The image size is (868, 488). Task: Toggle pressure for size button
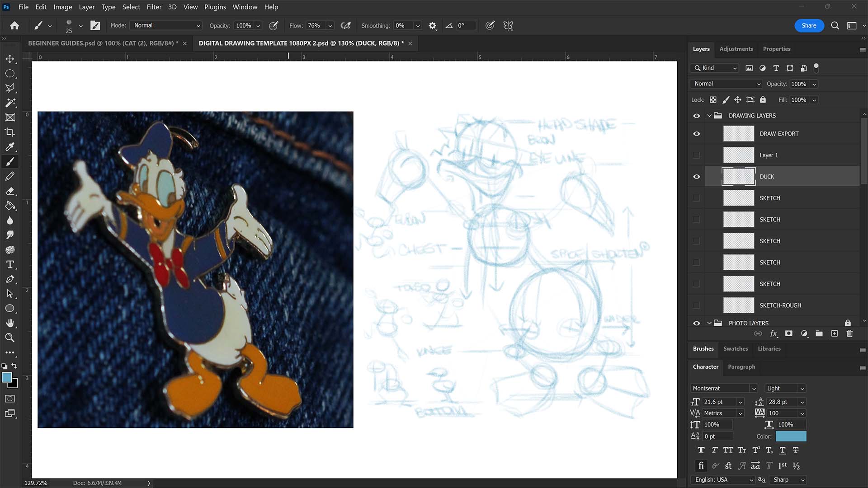tap(490, 26)
